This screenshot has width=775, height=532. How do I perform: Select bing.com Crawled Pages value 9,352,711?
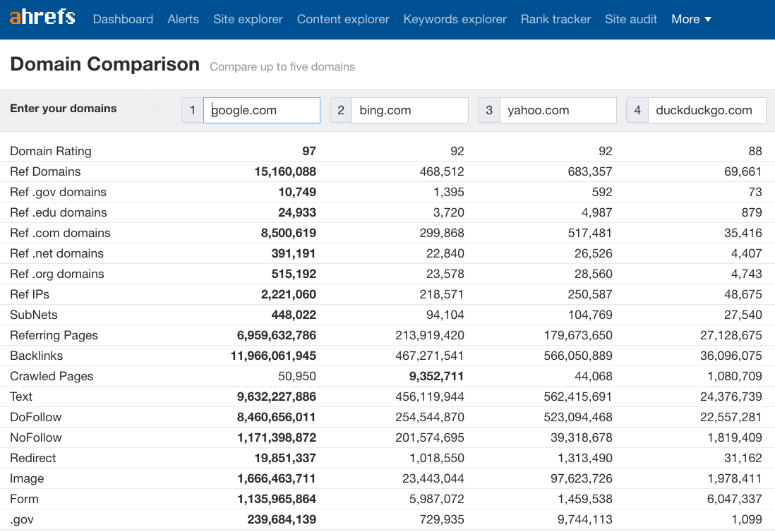pyautogui.click(x=436, y=376)
